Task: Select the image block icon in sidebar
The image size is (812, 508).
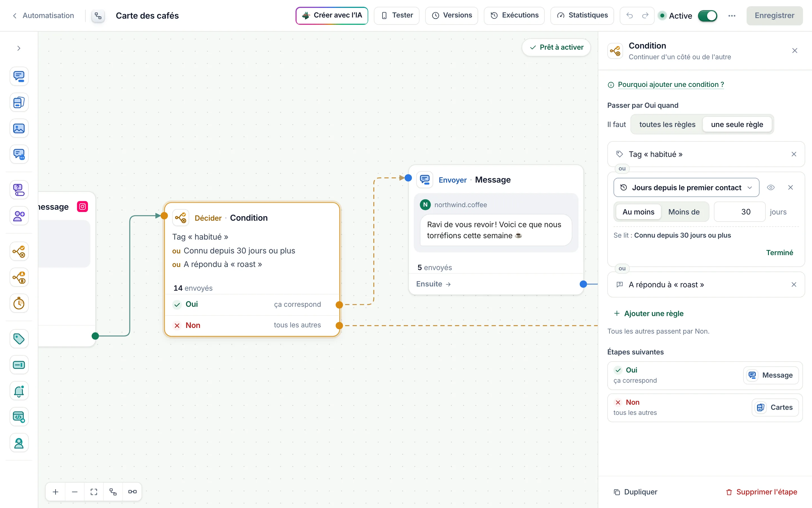Action: click(19, 128)
